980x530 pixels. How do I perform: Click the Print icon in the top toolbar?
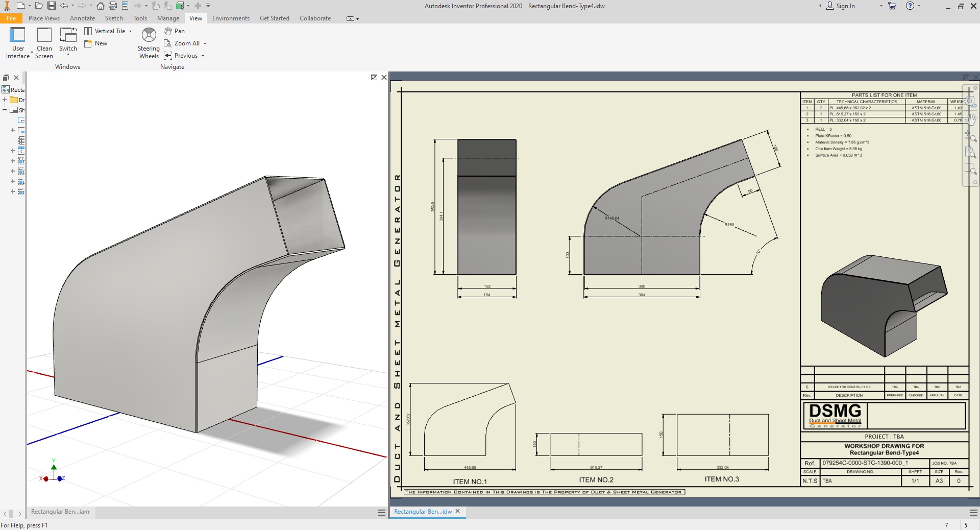pyautogui.click(x=113, y=6)
